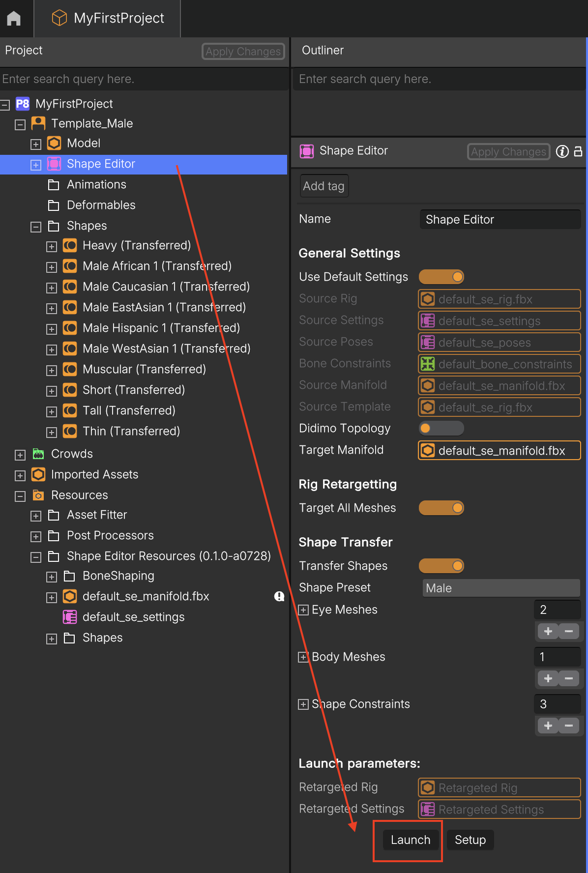Click the Project panel search field
Screen dimensions: 588x873
144,79
